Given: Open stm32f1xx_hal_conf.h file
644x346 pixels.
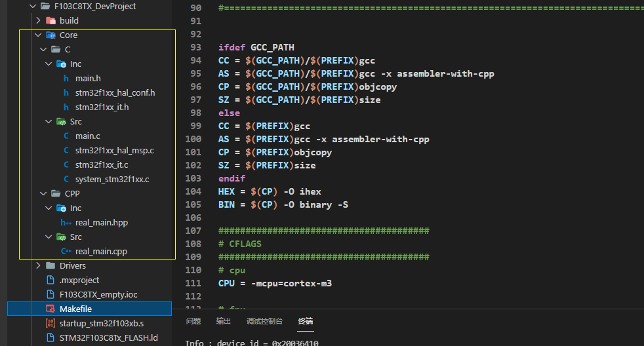Looking at the screenshot, I should click(x=115, y=93).
